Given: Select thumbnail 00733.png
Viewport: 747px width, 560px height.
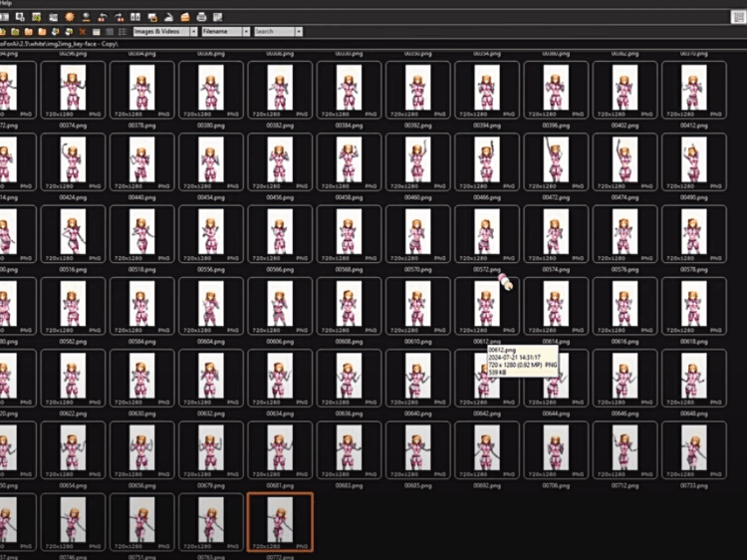Looking at the screenshot, I should point(694,450).
